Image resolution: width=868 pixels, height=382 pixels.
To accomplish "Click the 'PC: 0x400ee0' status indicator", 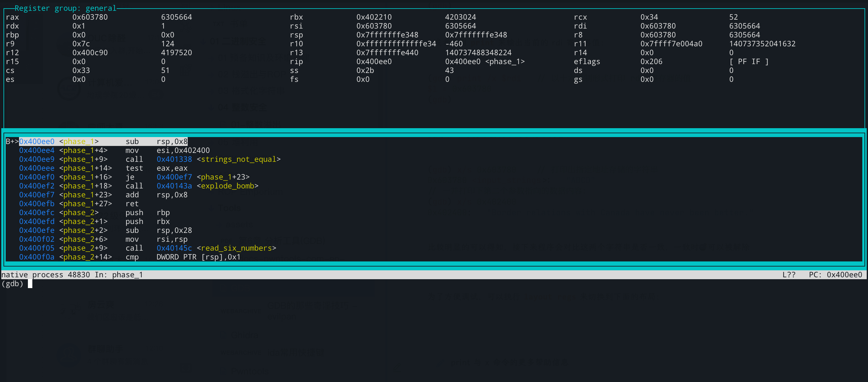I will pyautogui.click(x=835, y=275).
